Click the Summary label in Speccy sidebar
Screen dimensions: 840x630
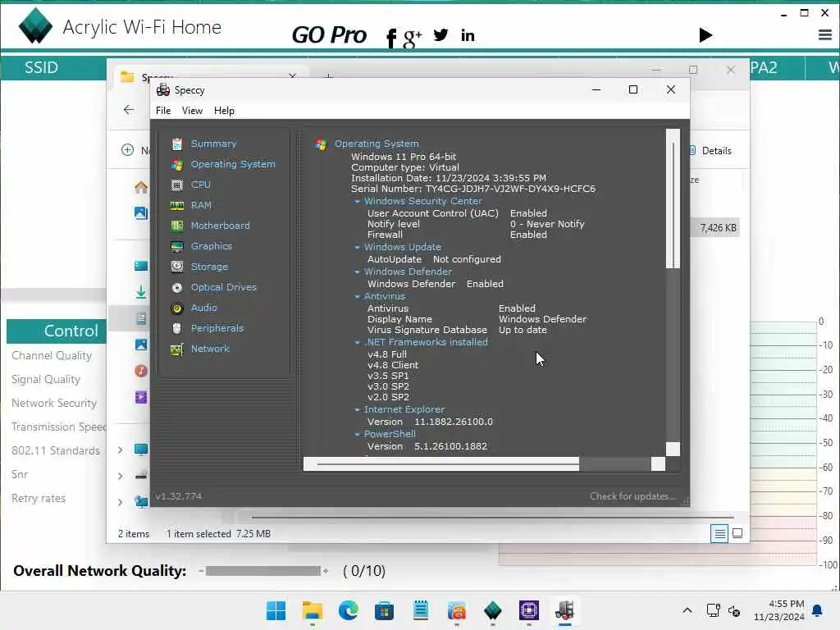(213, 144)
